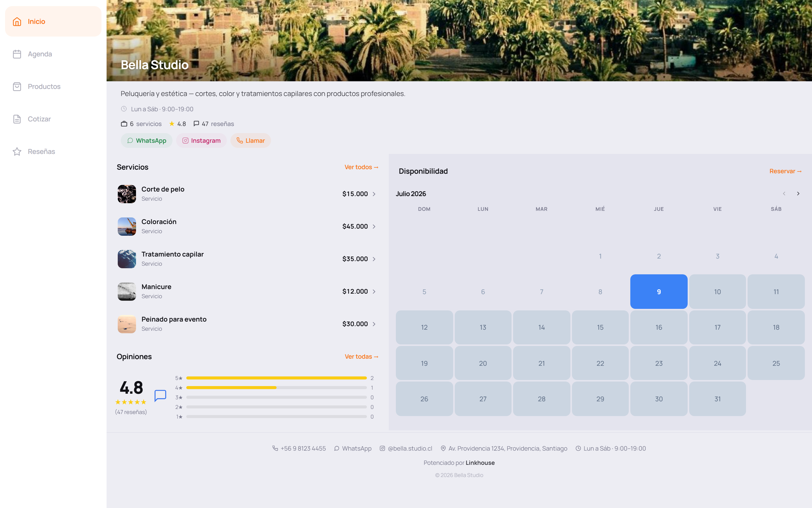Open the Manicure thumbnail image
This screenshot has height=508, width=812.
(x=127, y=292)
